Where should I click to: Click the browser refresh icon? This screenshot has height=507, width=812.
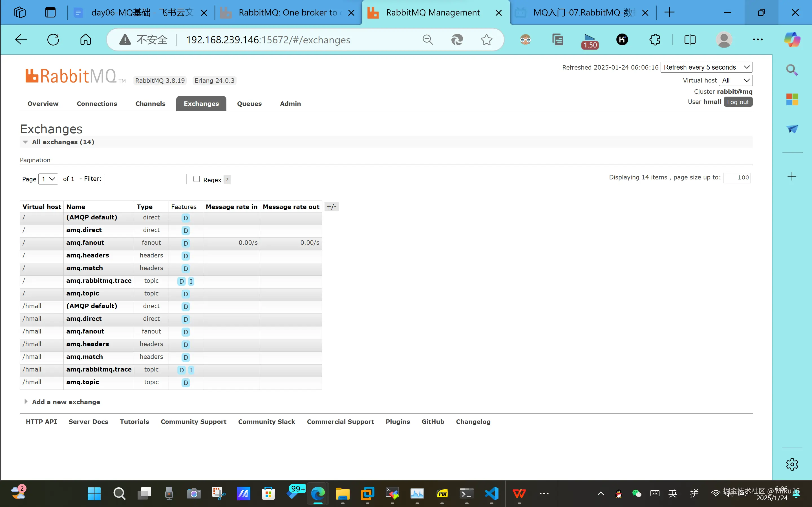pos(53,39)
